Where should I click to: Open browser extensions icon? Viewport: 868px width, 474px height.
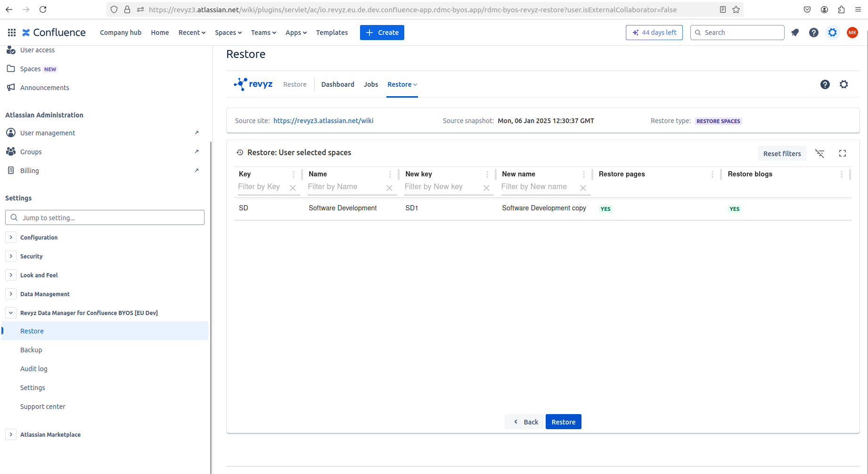[x=841, y=9]
